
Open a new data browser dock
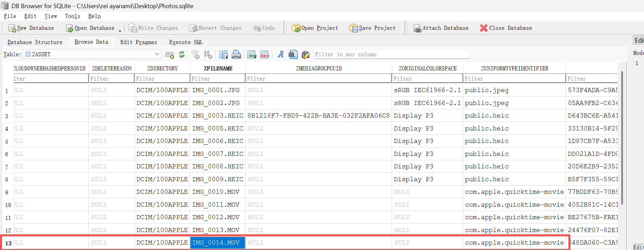(169, 55)
